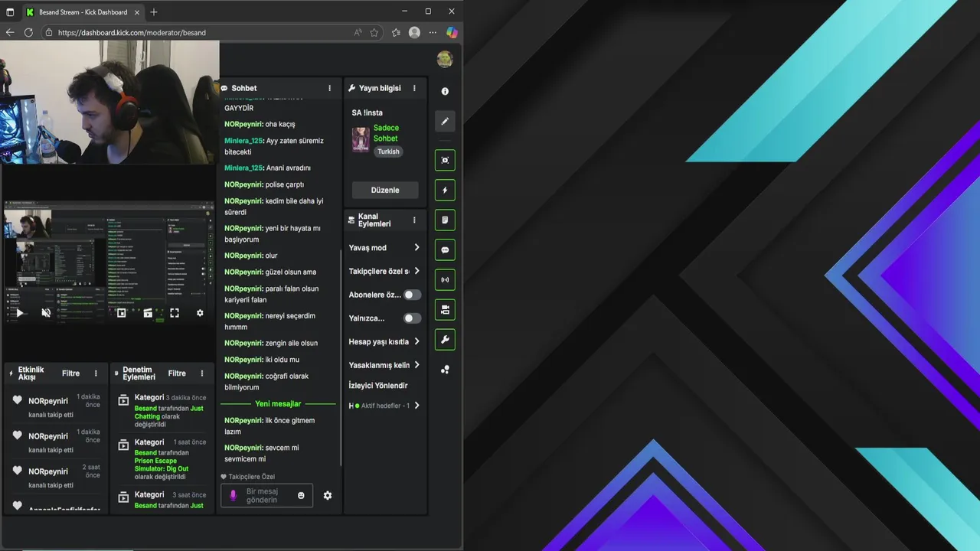980x551 pixels.
Task: Toggle moderation actions widget in sidebar
Action: (x=445, y=220)
